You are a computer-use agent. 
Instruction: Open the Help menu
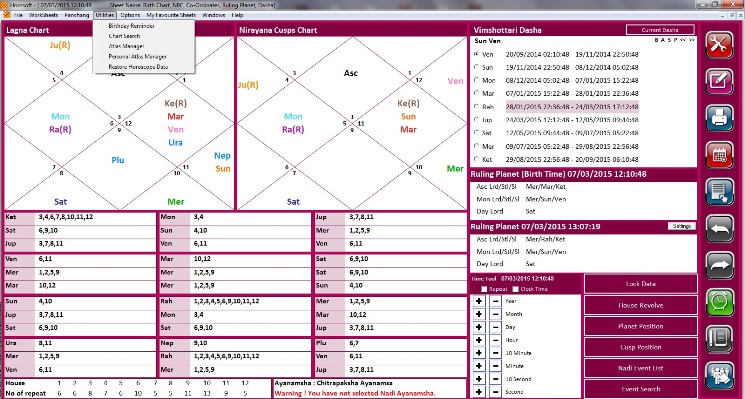click(238, 15)
